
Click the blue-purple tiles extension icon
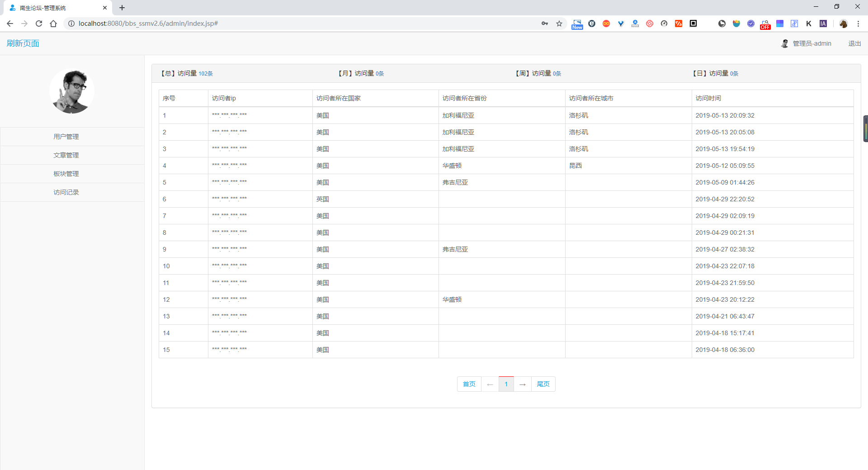tap(780, 24)
